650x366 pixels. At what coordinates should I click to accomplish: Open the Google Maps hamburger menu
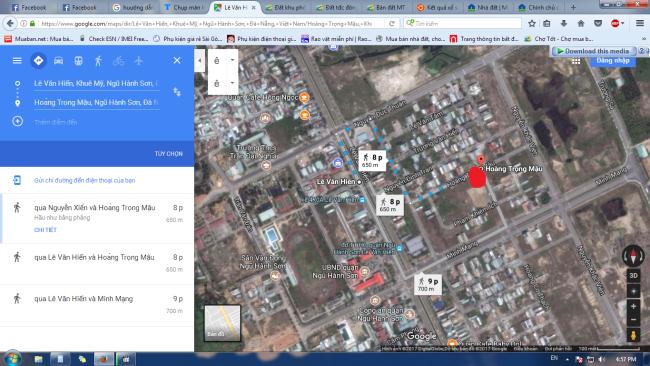(x=17, y=61)
